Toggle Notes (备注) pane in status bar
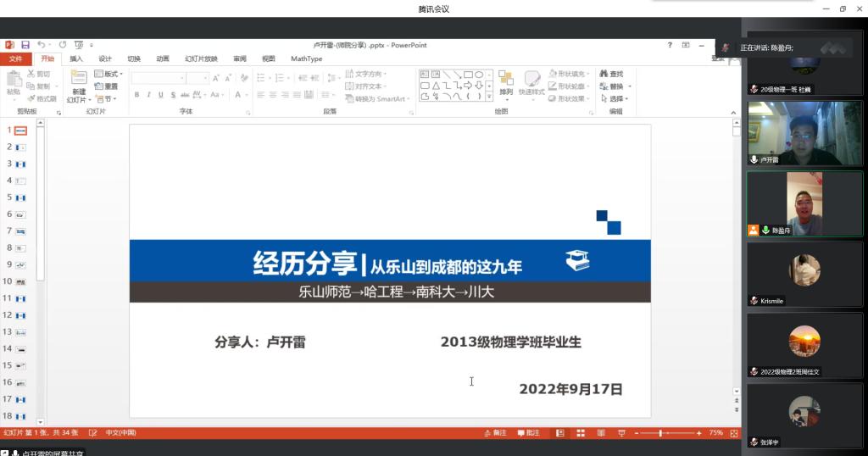The image size is (868, 456). [x=494, y=433]
